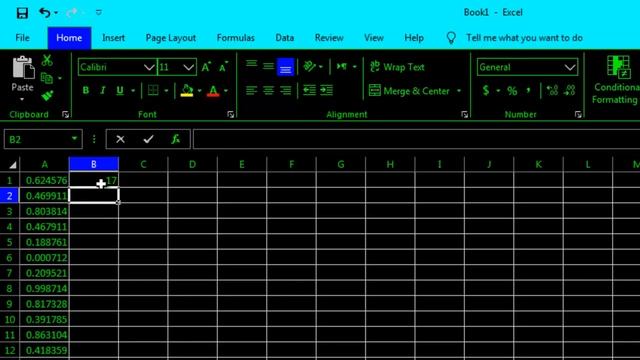Decrease font size
The image size is (640, 360).
pos(223,67)
